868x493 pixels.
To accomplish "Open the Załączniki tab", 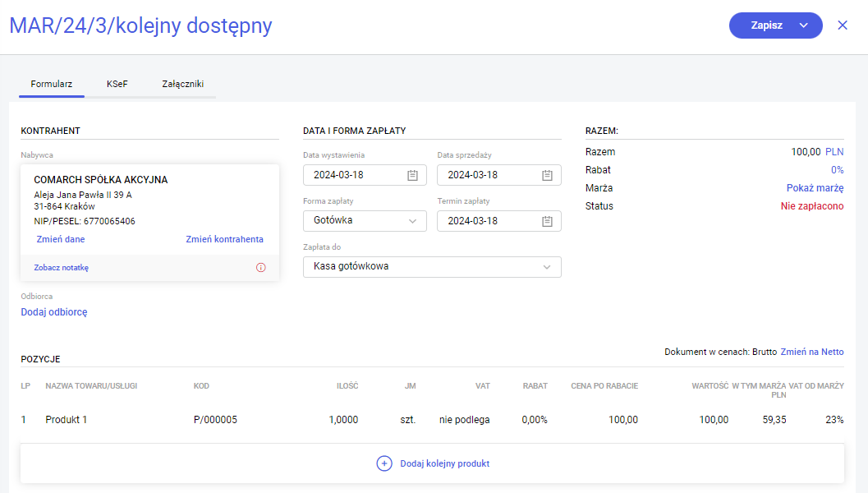I will [182, 84].
